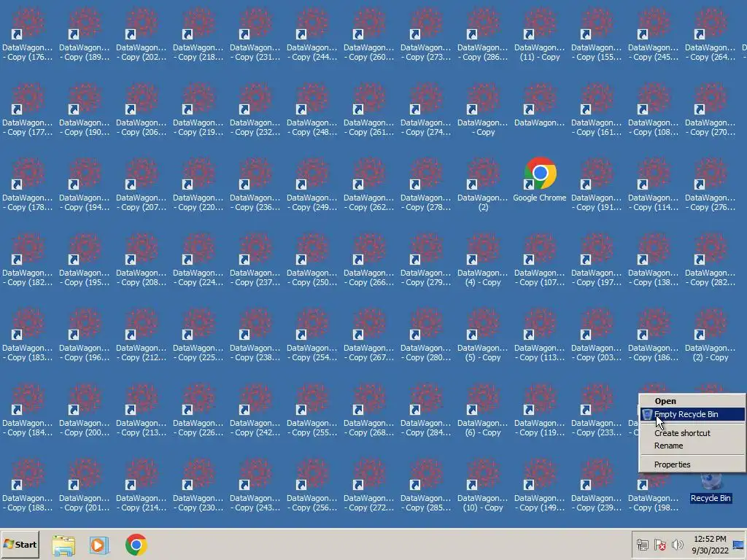Select DataWagon - Copy (232 shortcut
This screenshot has height=560, width=747.
pyautogui.click(x=255, y=109)
